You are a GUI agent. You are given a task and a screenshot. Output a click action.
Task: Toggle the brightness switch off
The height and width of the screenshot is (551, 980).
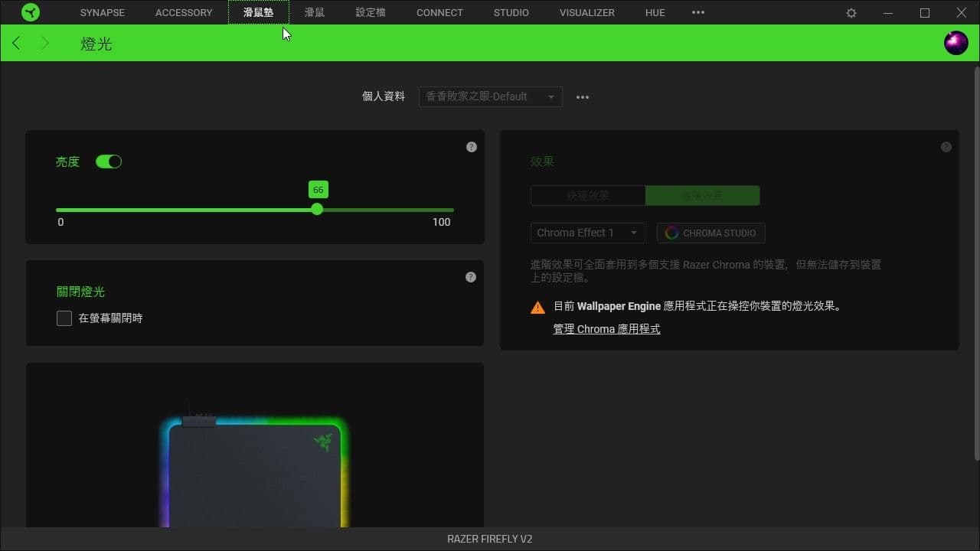(x=109, y=161)
